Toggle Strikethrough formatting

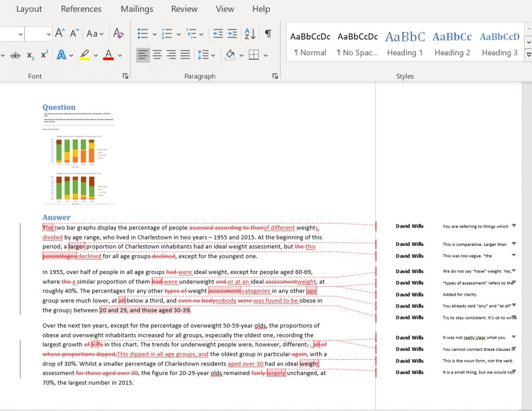15,55
